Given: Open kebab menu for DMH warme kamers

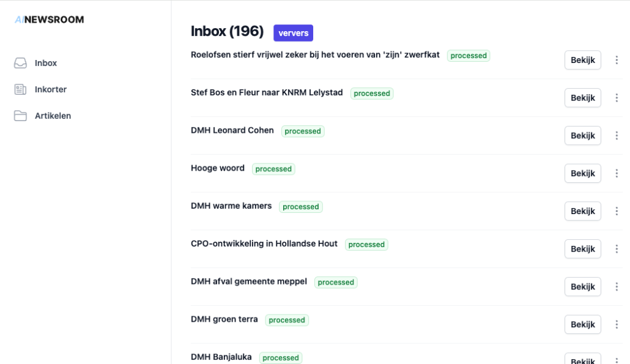Looking at the screenshot, I should click(617, 211).
